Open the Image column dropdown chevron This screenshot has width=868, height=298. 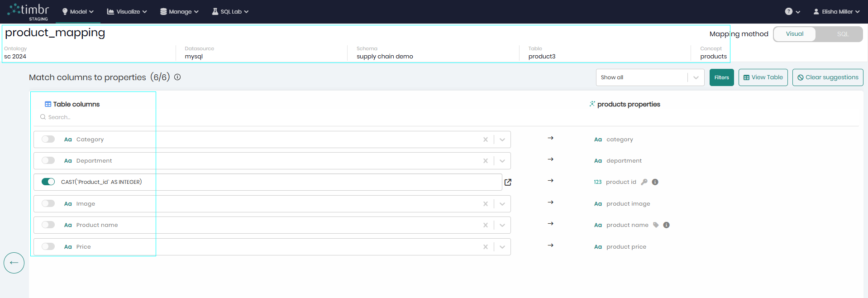pyautogui.click(x=502, y=204)
